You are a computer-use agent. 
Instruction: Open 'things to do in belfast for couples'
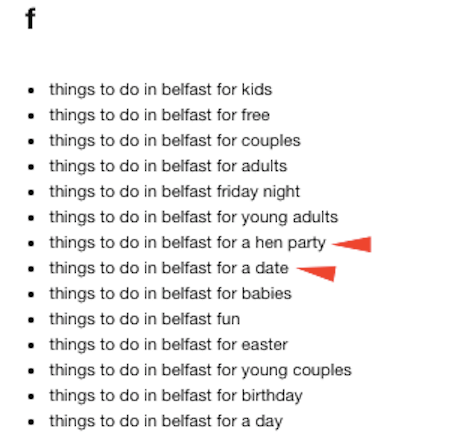(175, 141)
